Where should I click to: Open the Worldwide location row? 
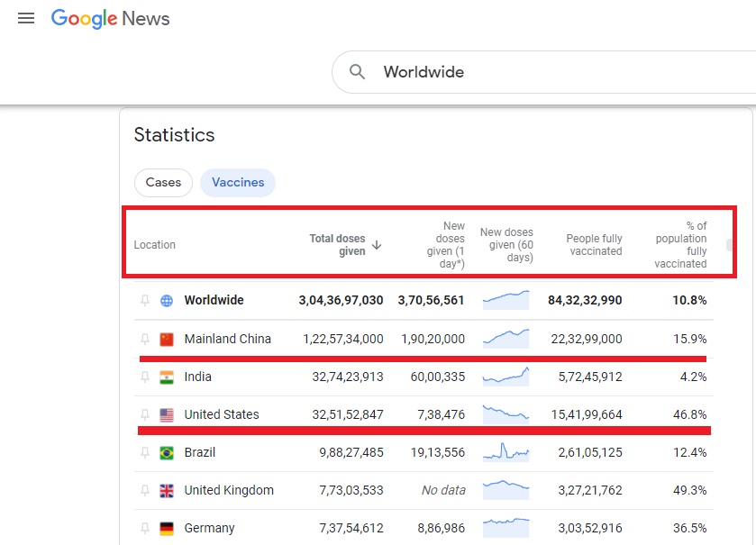pos(214,300)
